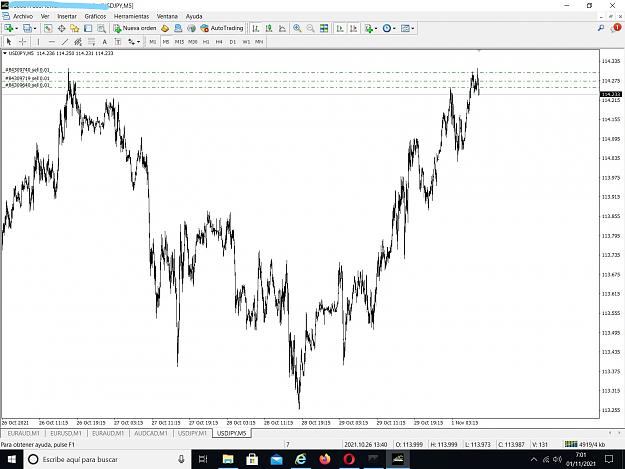Screen dimensions: 625x469
Task: Click the current price label 114.232
Action: pos(611,94)
